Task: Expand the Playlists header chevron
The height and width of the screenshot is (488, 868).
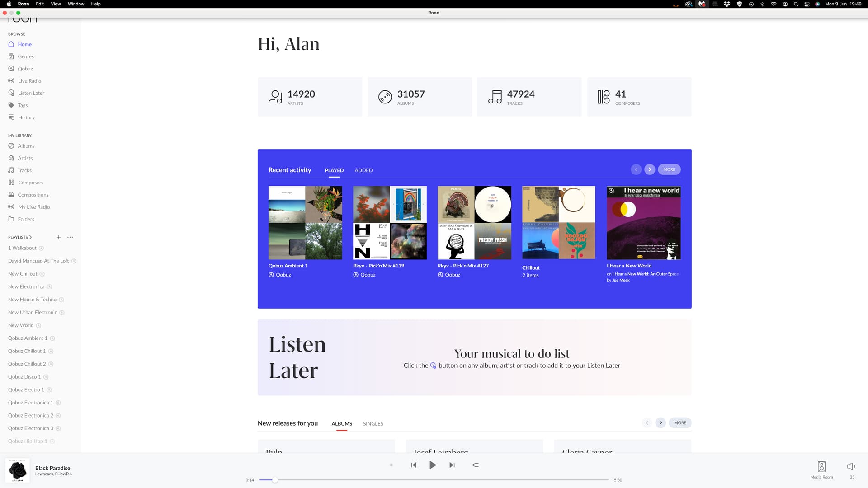Action: pyautogui.click(x=30, y=237)
